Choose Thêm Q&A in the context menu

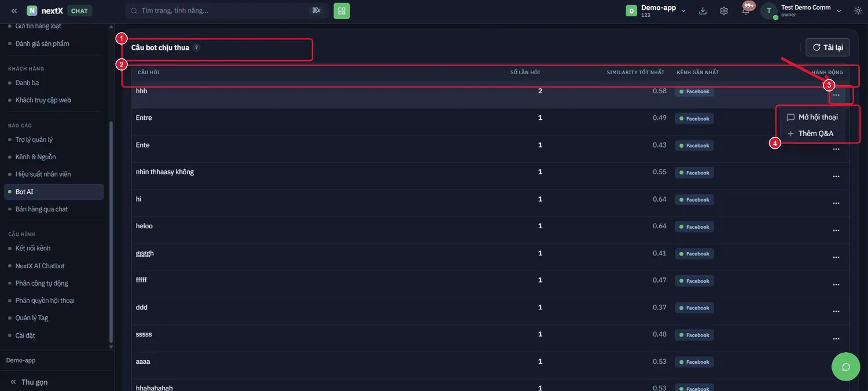[x=812, y=133]
